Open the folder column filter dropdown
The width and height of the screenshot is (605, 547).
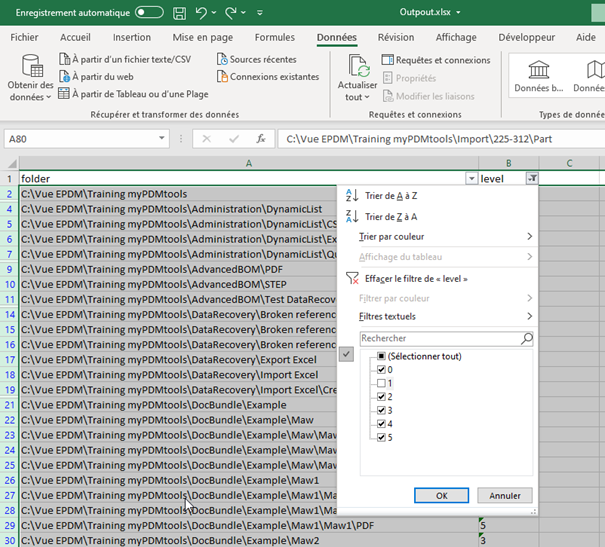click(471, 178)
